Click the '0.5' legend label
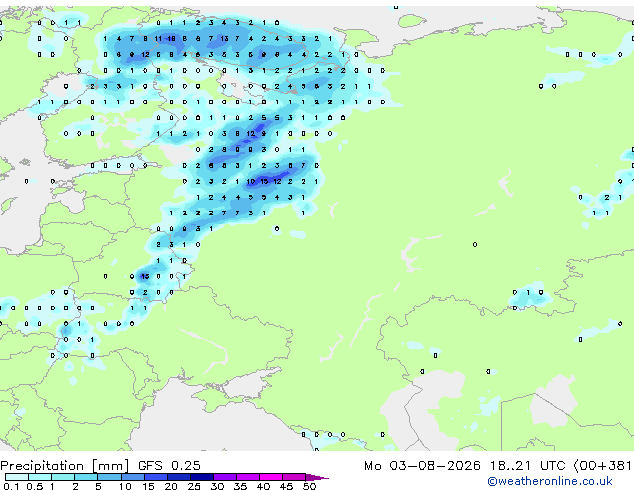This screenshot has width=634, height=490. point(34,486)
